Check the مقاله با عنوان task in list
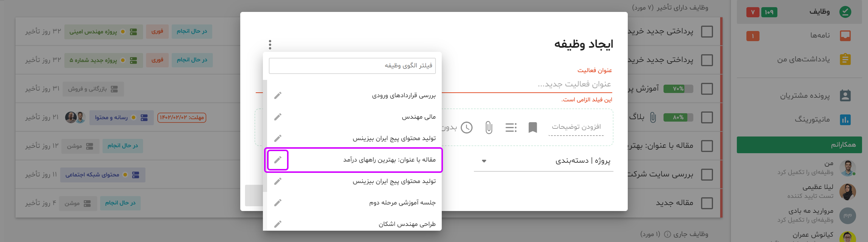 coord(707,146)
